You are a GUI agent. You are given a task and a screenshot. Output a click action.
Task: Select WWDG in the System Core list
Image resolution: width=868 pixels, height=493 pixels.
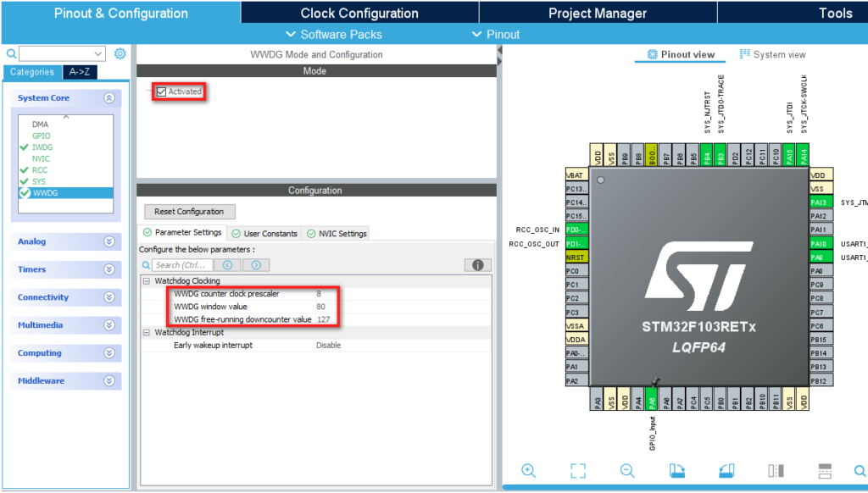click(x=45, y=193)
